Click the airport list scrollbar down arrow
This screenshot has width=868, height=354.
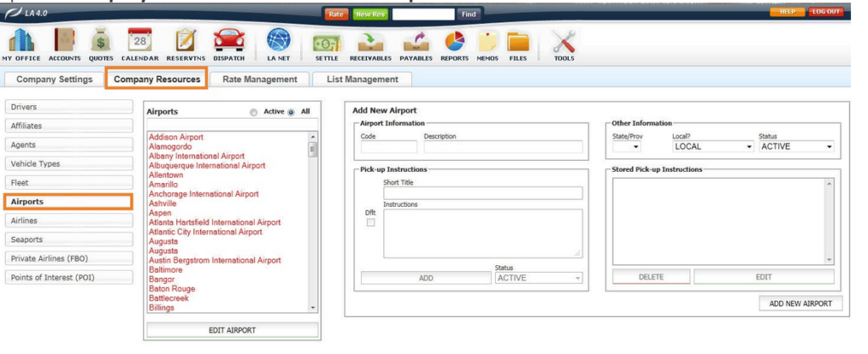tap(313, 308)
